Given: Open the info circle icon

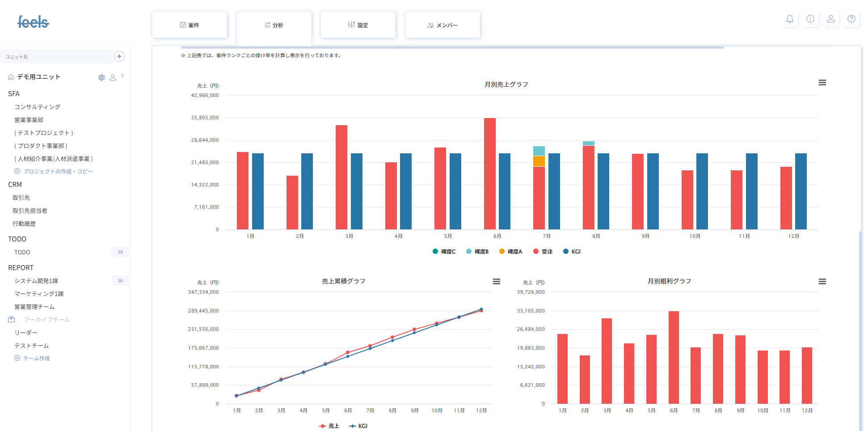Looking at the screenshot, I should tap(810, 19).
